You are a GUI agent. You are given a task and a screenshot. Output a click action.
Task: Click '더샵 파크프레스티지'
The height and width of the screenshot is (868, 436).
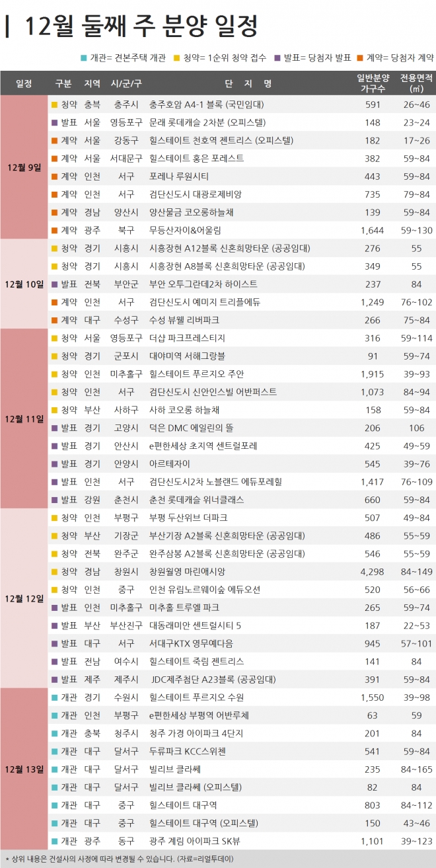[188, 338]
